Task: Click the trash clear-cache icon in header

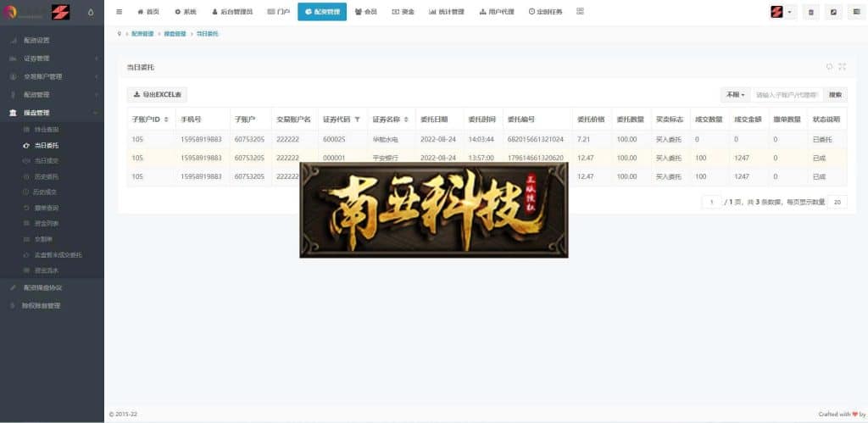Action: click(x=811, y=12)
